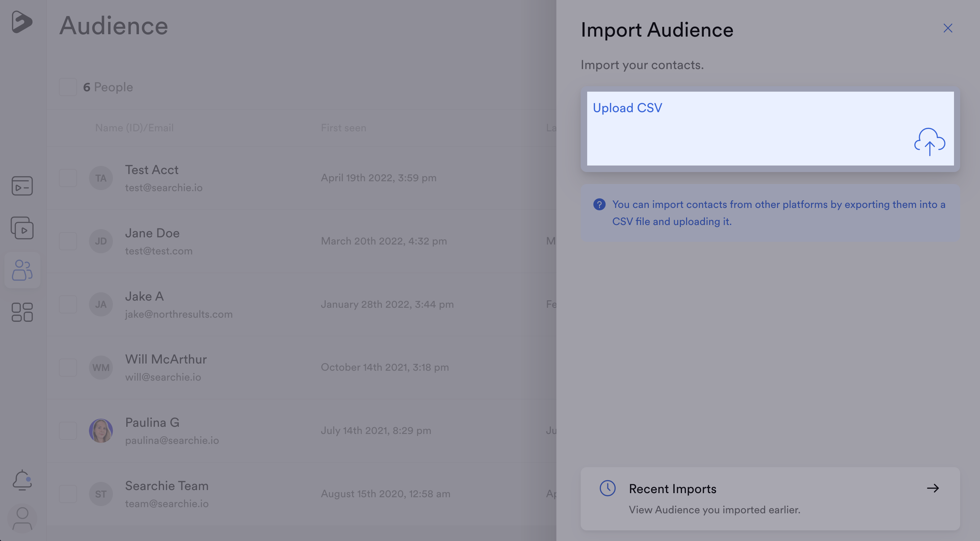This screenshot has height=541, width=980.
Task: Click email test@test.com
Action: [x=159, y=251]
